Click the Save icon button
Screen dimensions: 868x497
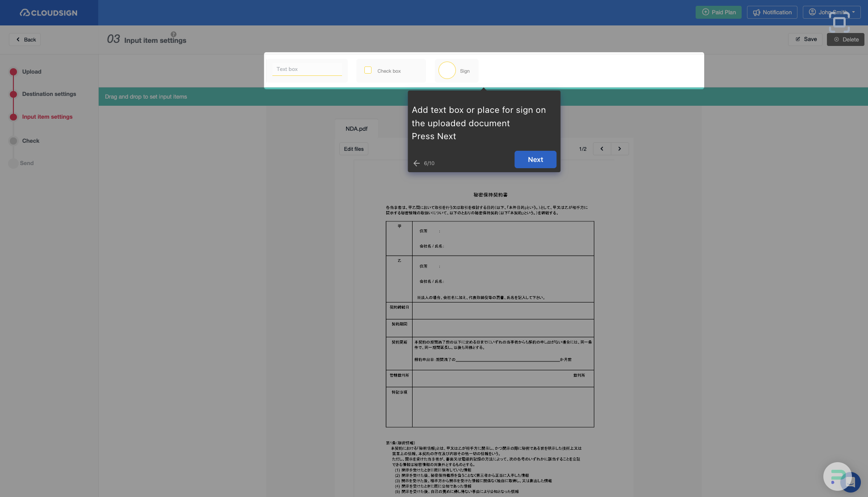tap(798, 39)
